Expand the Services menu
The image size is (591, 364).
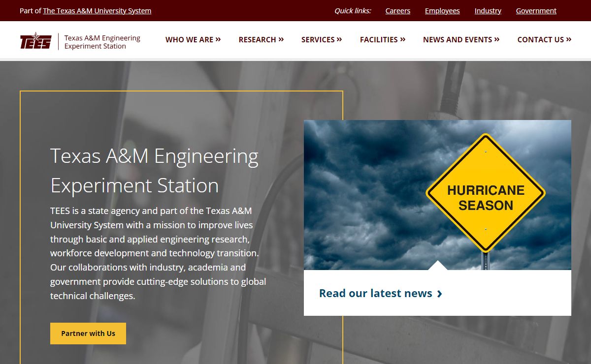[322, 40]
